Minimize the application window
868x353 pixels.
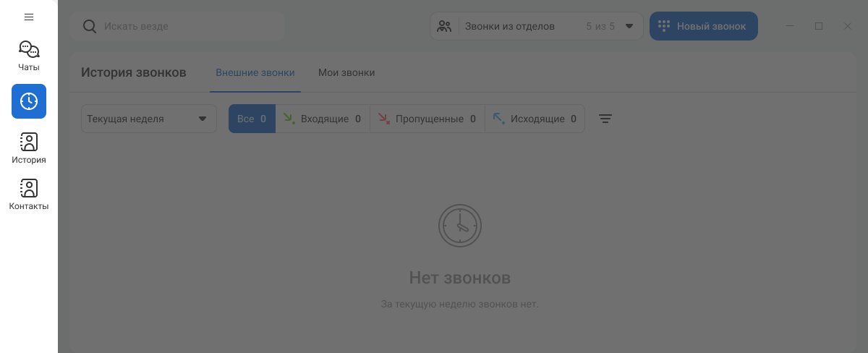point(791,26)
